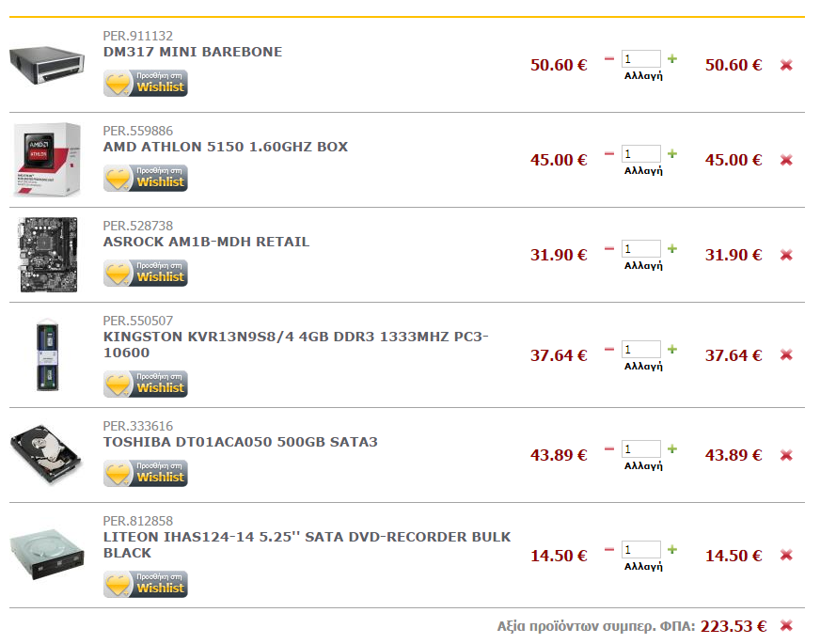The width and height of the screenshot is (836, 644).
Task: Click quantity field for Toshiba hard drive
Action: click(640, 448)
